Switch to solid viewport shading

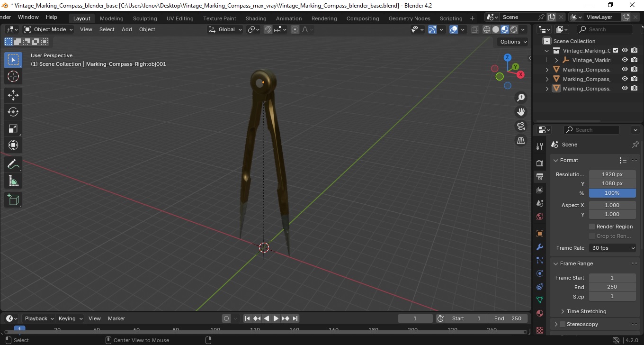click(496, 29)
